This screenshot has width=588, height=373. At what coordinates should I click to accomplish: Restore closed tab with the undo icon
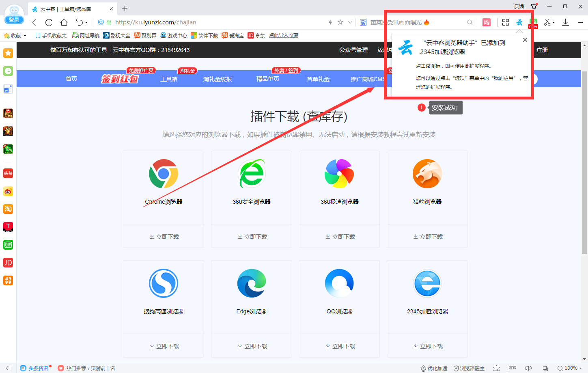pyautogui.click(x=79, y=22)
